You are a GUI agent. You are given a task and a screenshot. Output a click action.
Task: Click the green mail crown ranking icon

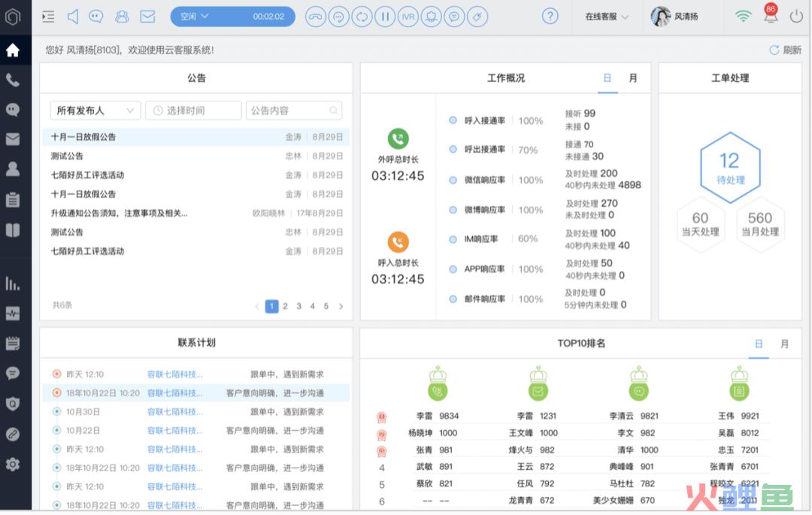tap(538, 383)
